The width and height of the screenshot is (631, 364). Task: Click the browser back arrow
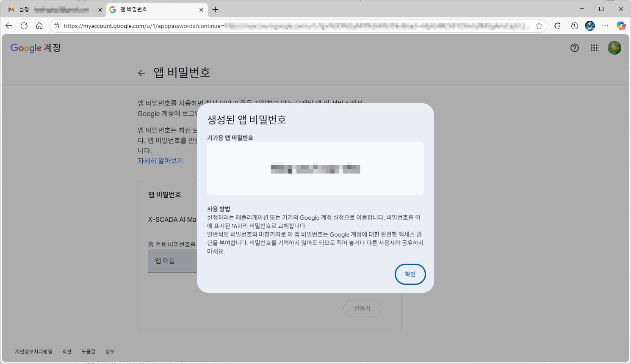tap(9, 26)
